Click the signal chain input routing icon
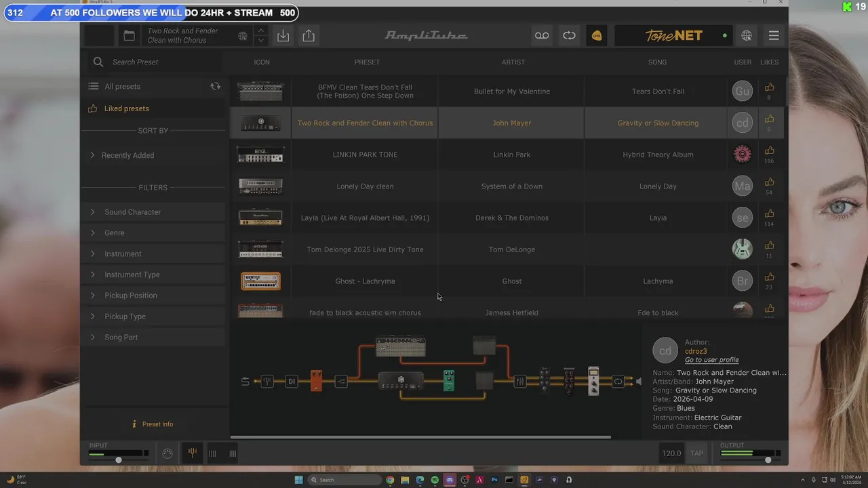 coord(245,382)
